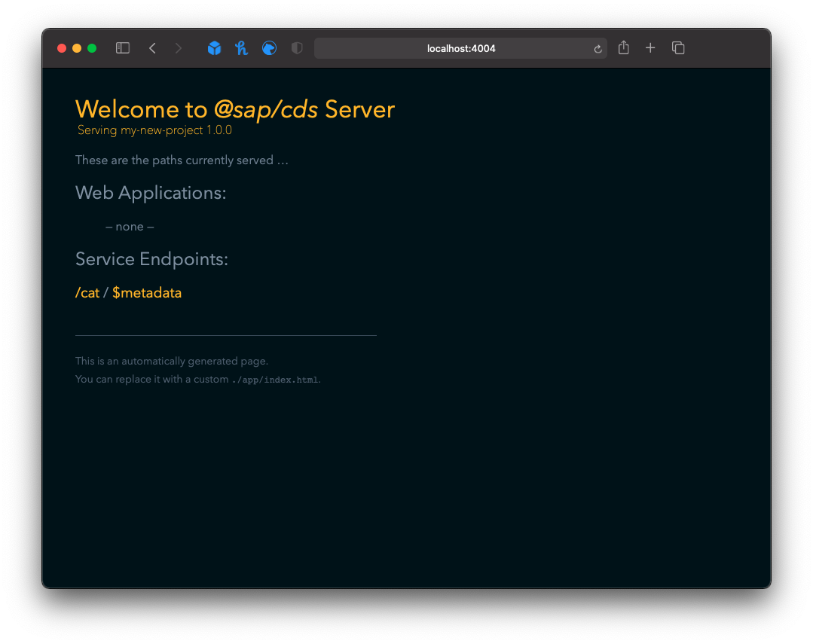
Task: Open the Share menu
Action: (624, 47)
